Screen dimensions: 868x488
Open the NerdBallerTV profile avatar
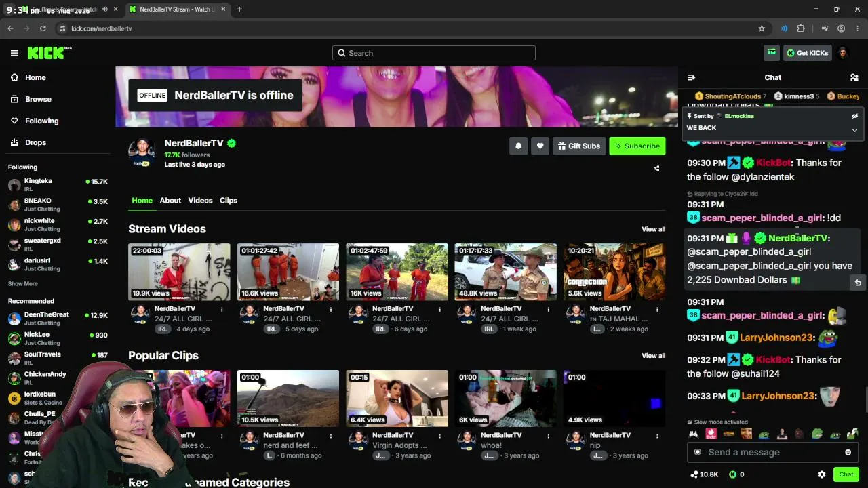142,152
